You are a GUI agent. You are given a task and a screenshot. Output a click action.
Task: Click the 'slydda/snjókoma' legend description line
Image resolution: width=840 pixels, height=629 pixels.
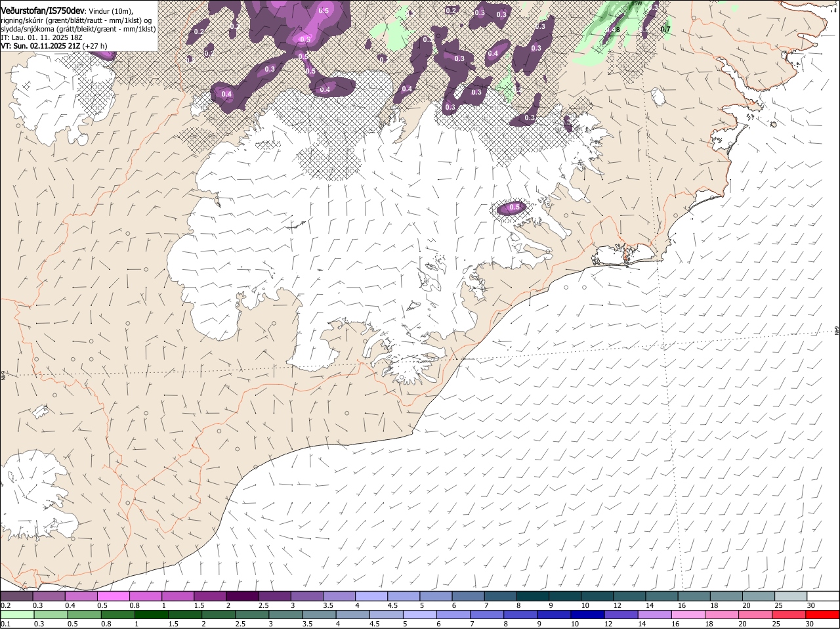click(x=78, y=29)
